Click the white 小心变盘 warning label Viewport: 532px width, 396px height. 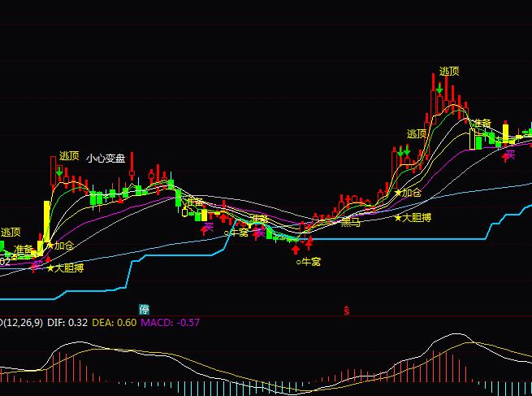(106, 159)
